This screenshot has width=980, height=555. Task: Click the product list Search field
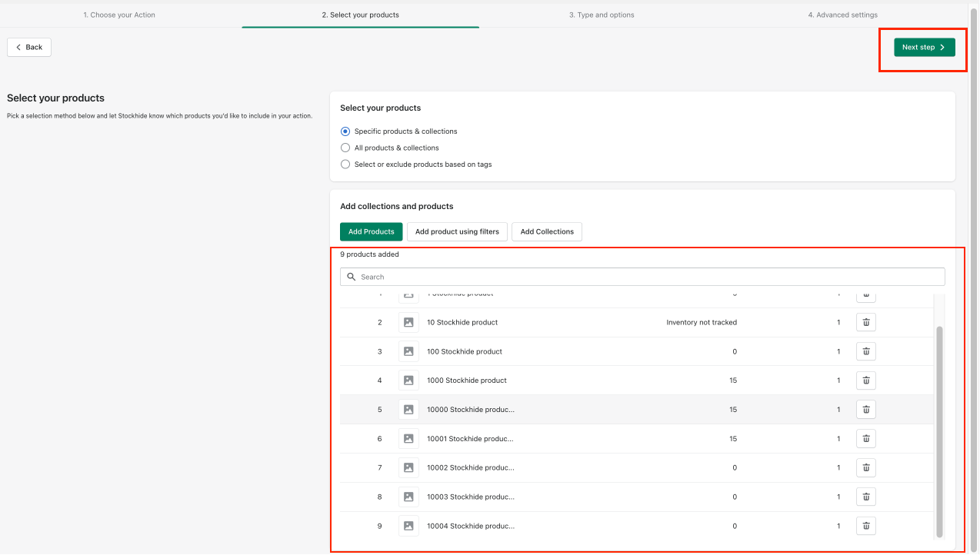point(646,277)
